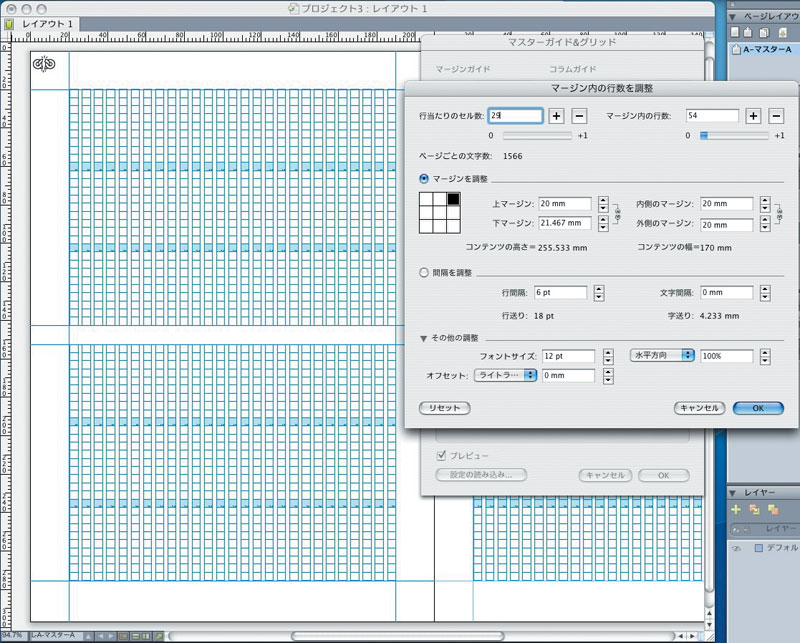
Task: Select the マージンを調整 radio button
Action: coord(425,178)
